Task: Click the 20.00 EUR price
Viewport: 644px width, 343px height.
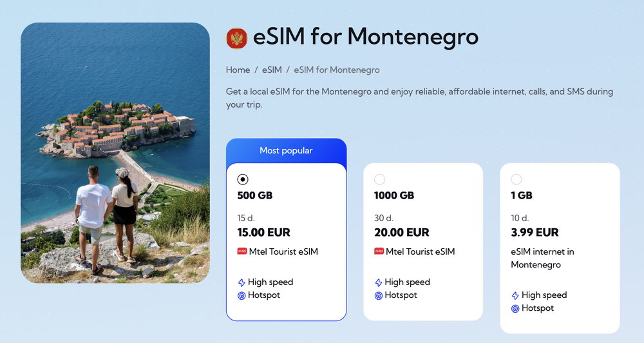Action: [401, 232]
